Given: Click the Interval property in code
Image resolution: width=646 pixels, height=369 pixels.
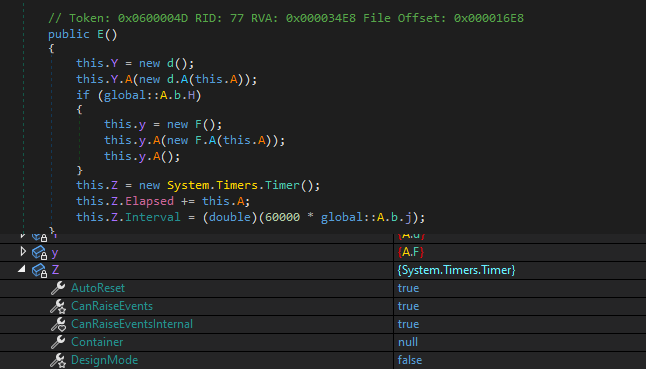Looking at the screenshot, I should click(x=153, y=217).
